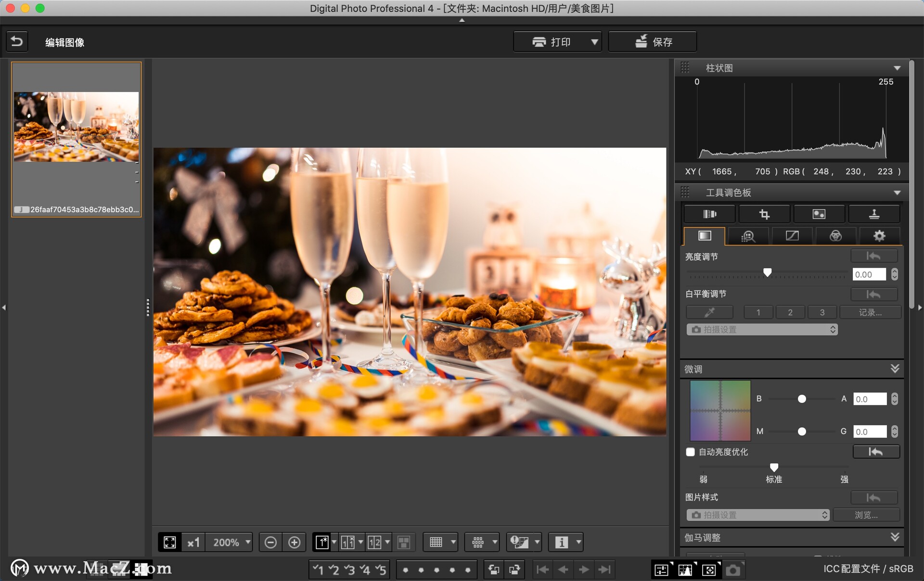Open the 工具调色板 panel menu arrow
Screen dimensions: 924x581
pos(897,193)
